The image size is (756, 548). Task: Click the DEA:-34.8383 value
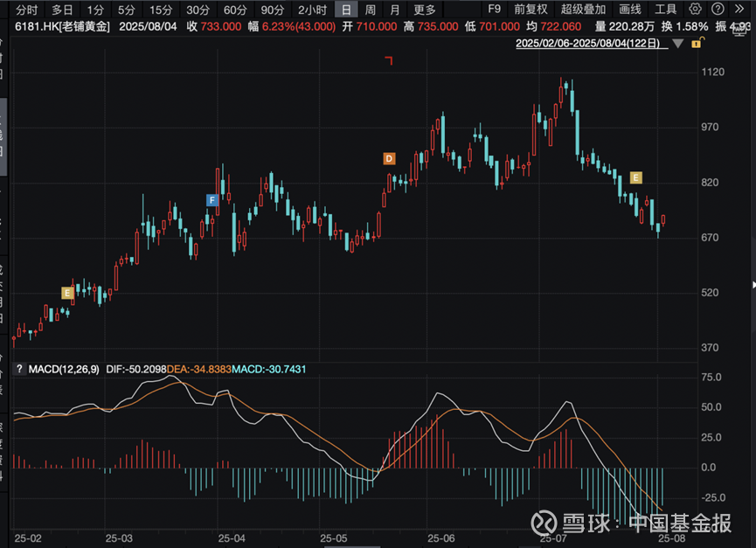[199, 369]
